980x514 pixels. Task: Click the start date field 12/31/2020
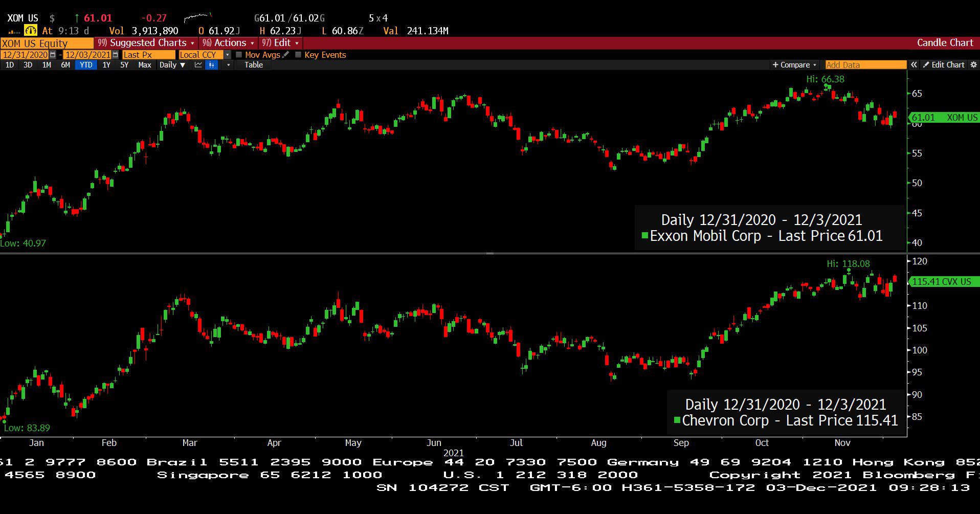click(x=25, y=55)
